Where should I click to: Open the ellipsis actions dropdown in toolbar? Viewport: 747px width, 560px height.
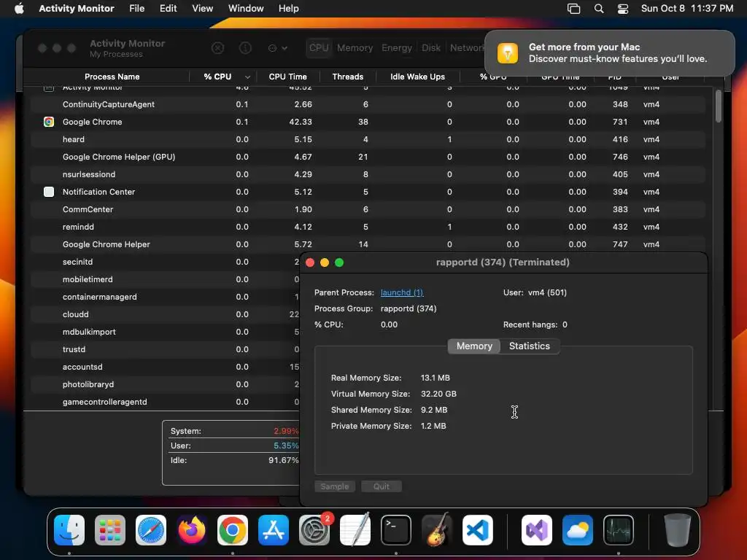coord(277,48)
